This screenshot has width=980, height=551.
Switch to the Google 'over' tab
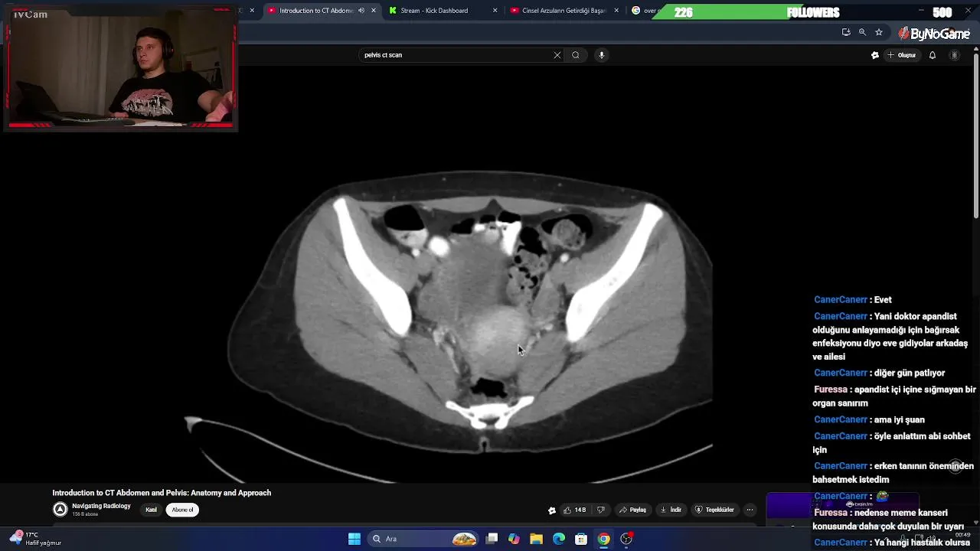(647, 11)
